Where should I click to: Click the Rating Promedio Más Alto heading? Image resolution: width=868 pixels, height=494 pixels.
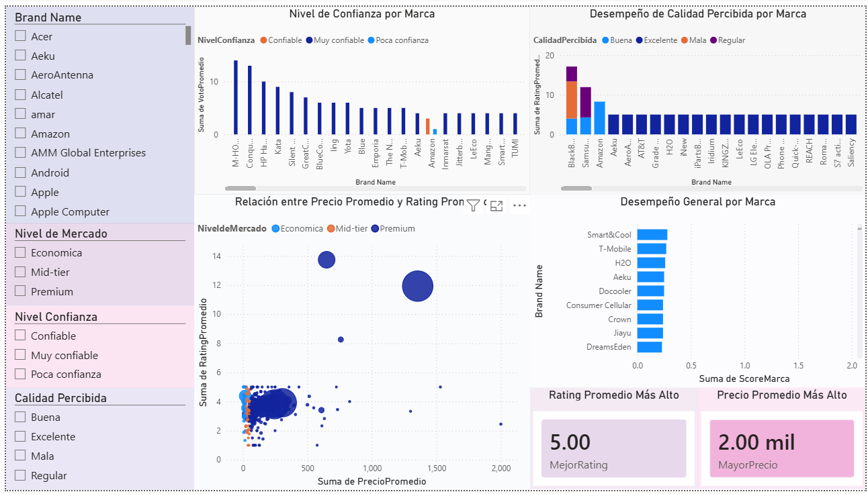[614, 395]
